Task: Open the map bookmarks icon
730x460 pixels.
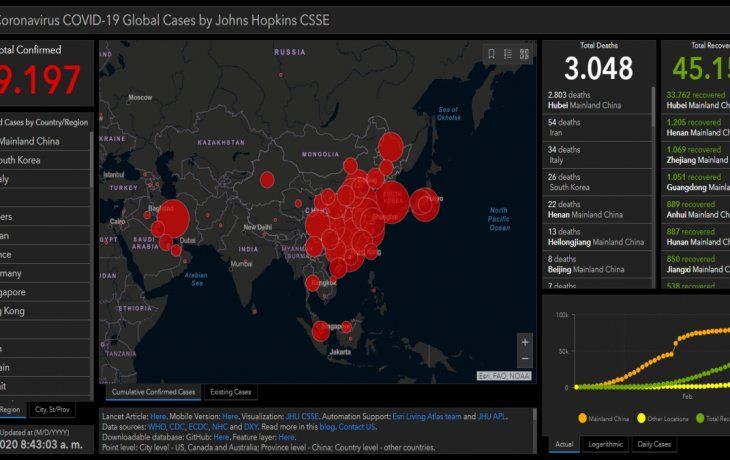Action: [491, 54]
